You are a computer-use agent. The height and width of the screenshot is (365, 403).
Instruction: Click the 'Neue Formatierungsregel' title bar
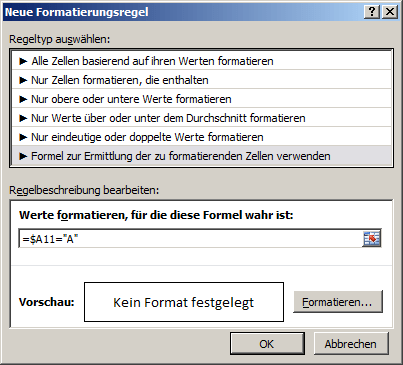tap(183, 12)
